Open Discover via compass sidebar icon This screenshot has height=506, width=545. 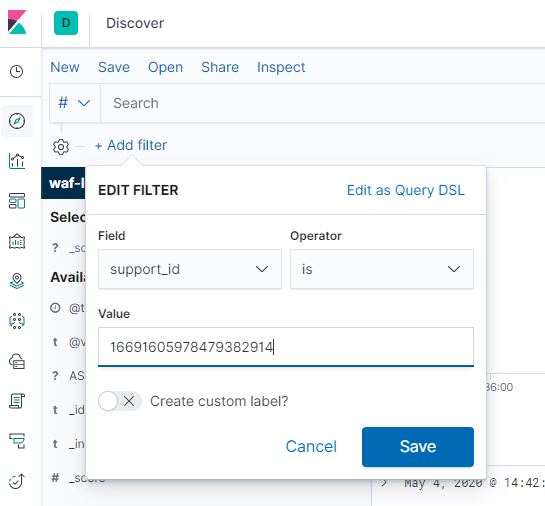point(17,121)
